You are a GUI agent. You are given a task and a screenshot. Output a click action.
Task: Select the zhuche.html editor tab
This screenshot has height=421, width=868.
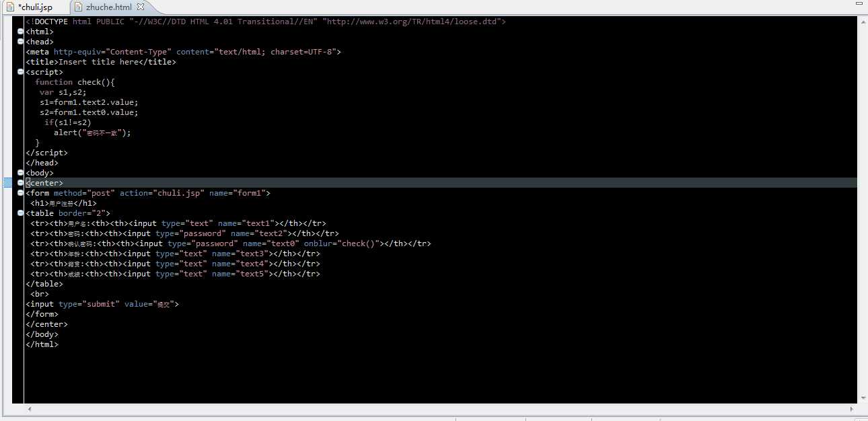coord(108,7)
